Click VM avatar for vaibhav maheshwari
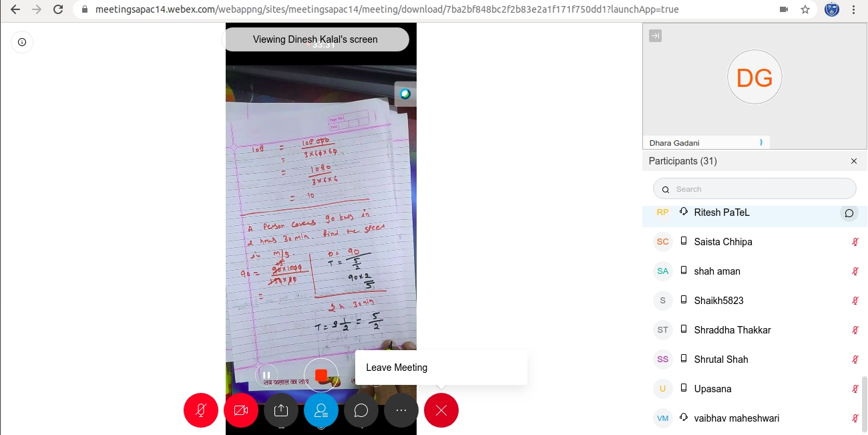This screenshot has height=435, width=868. (662, 418)
